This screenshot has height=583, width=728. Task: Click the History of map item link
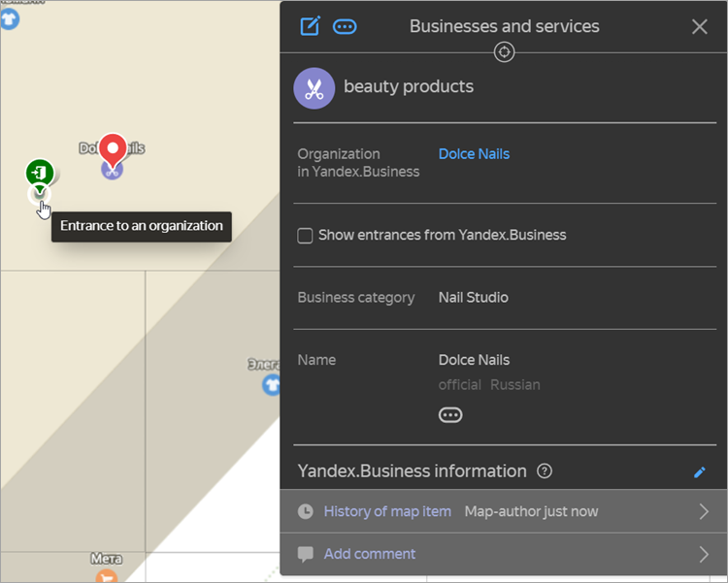pos(387,511)
